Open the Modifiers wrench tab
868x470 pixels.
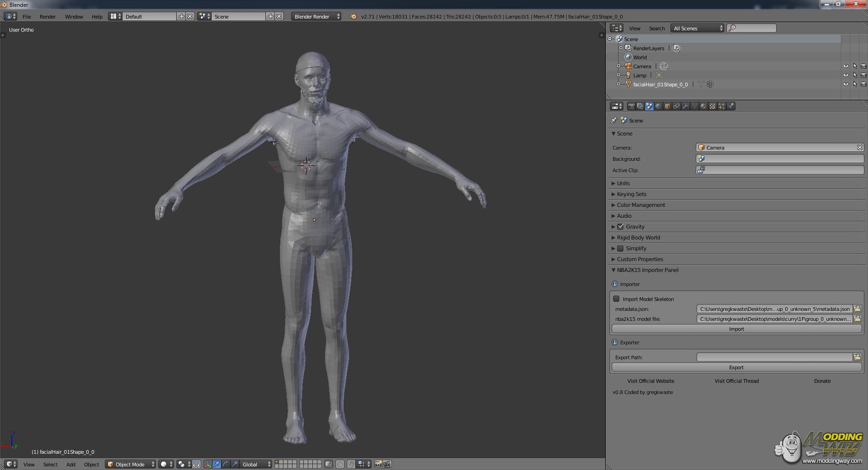coord(685,106)
